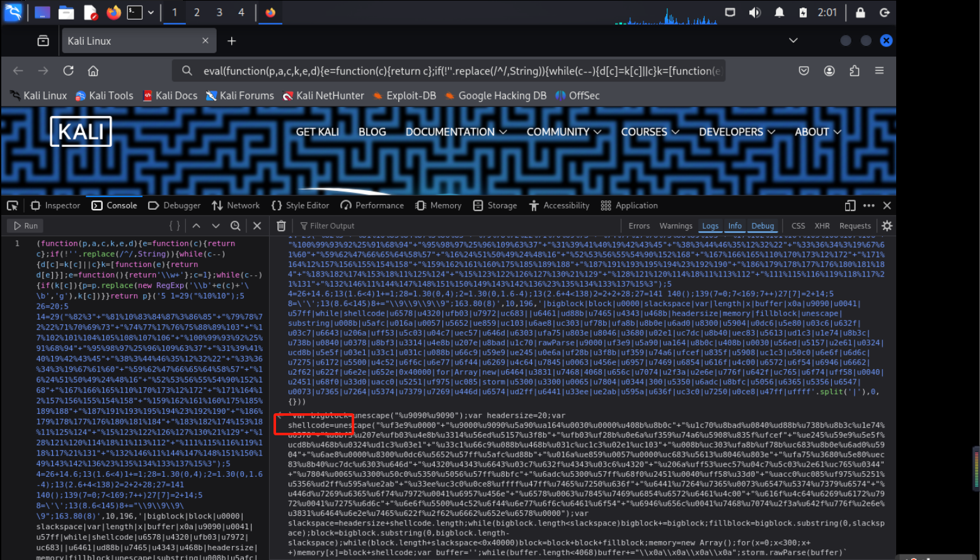Open the Kali Tools bookmark
Viewport: 980px width, 560px height.
pyautogui.click(x=105, y=96)
